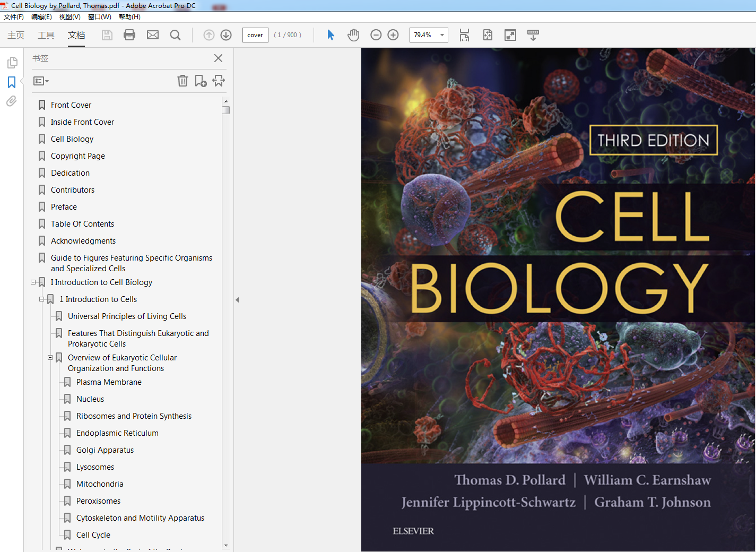
Task: Collapse navigation pane via divider arrow
Action: click(x=237, y=300)
